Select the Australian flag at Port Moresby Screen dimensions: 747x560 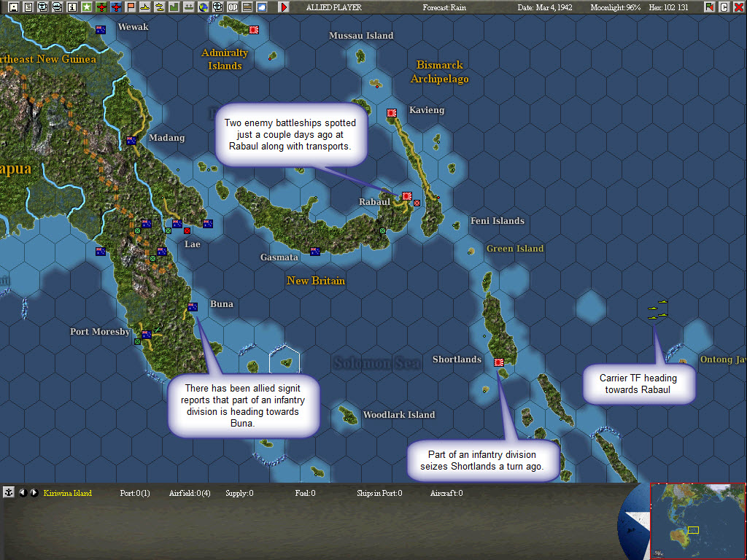[x=147, y=335]
